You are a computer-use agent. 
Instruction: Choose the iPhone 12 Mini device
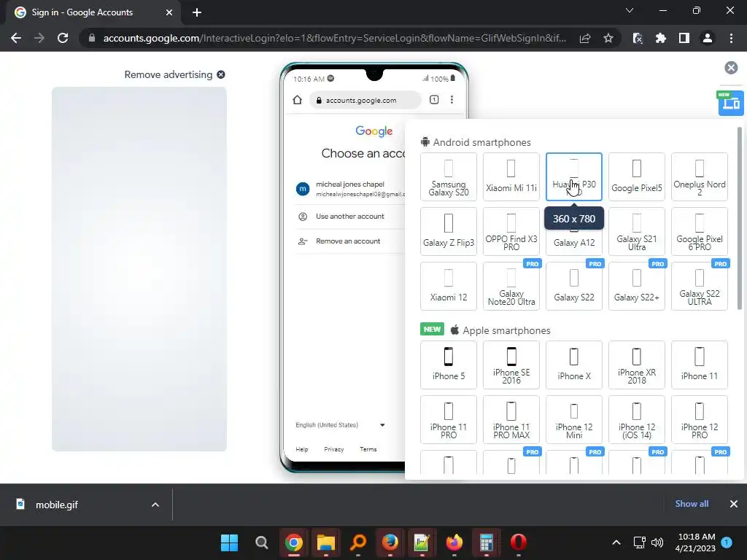pyautogui.click(x=574, y=419)
